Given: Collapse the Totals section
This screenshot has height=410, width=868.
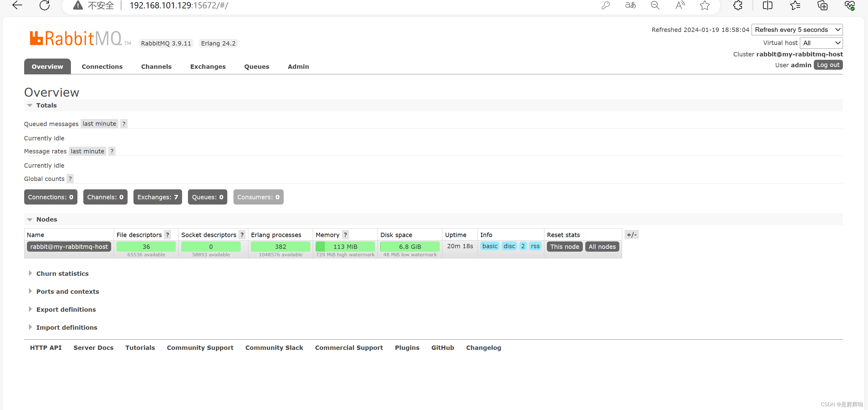Looking at the screenshot, I should pyautogui.click(x=46, y=105).
